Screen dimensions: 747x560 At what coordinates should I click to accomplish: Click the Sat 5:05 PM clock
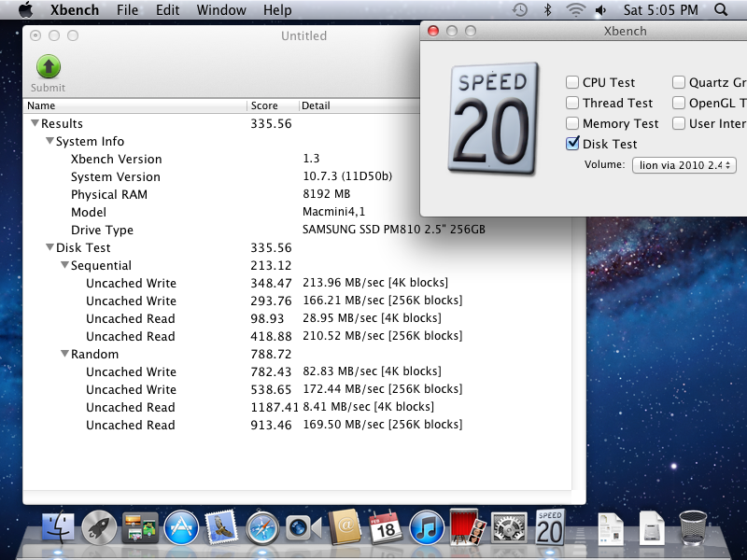[660, 10]
